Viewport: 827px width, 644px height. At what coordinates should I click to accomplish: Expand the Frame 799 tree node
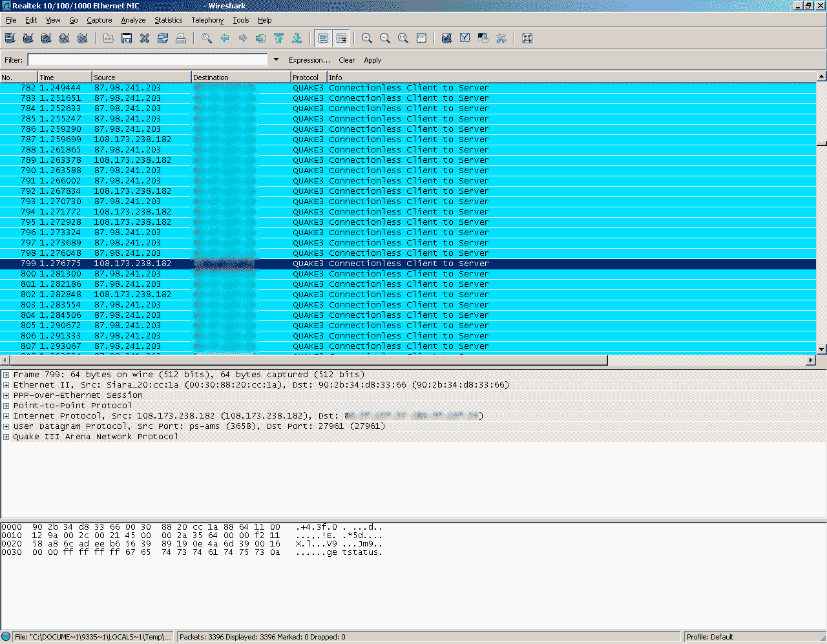(x=6, y=375)
